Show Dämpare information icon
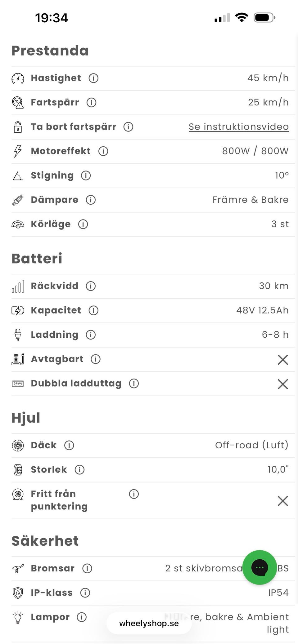The height and width of the screenshot is (644, 298). [91, 200]
